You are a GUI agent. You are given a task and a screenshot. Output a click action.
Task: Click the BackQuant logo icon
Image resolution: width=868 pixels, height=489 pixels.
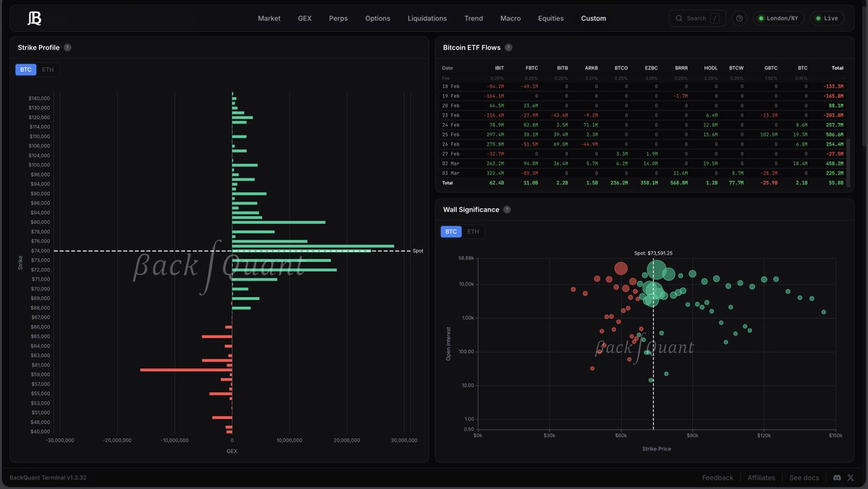(34, 18)
